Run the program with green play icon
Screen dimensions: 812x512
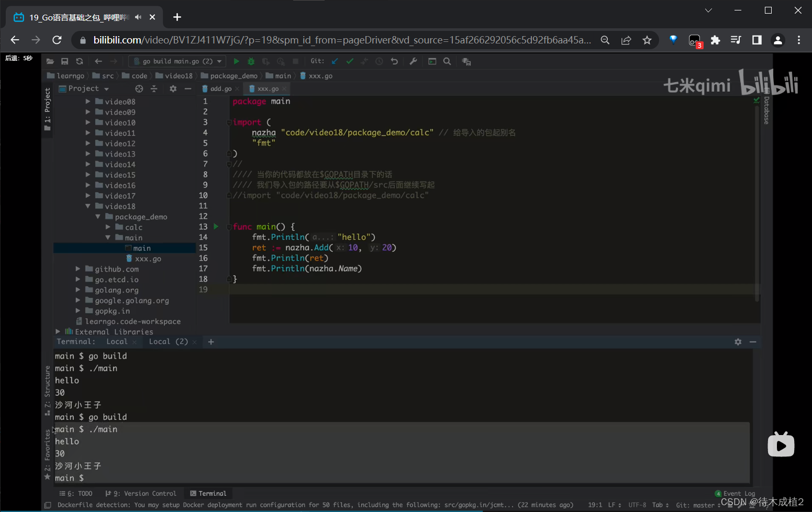(x=236, y=61)
